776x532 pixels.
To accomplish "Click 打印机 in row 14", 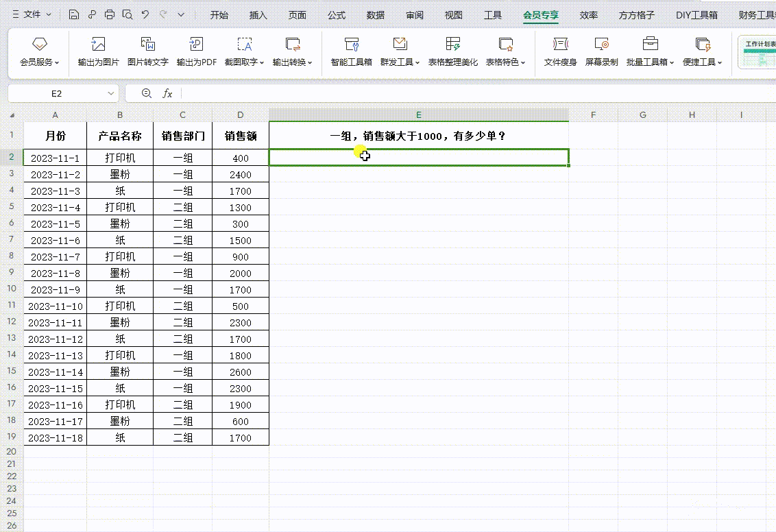I will pos(120,355).
